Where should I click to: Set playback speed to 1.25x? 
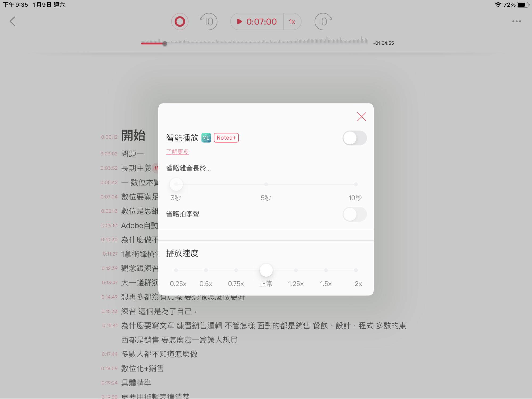[296, 270]
